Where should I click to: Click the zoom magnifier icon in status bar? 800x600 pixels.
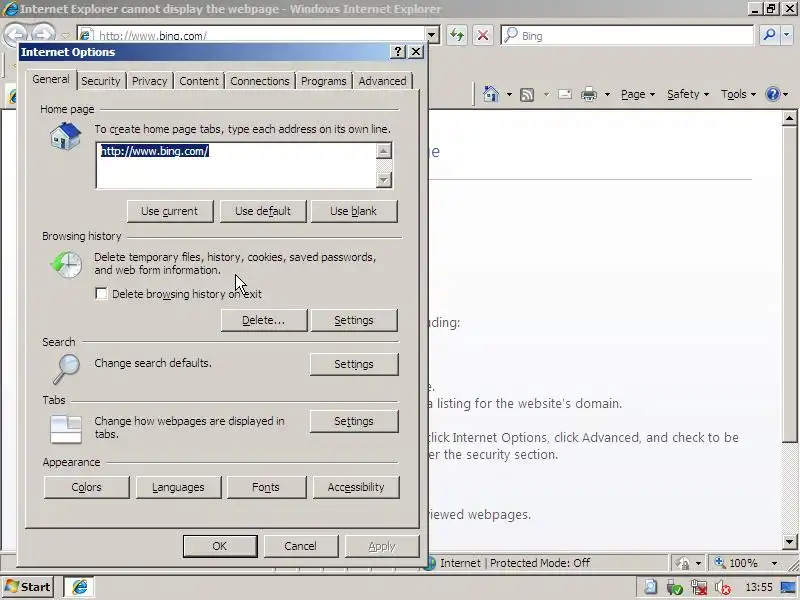[x=720, y=562]
